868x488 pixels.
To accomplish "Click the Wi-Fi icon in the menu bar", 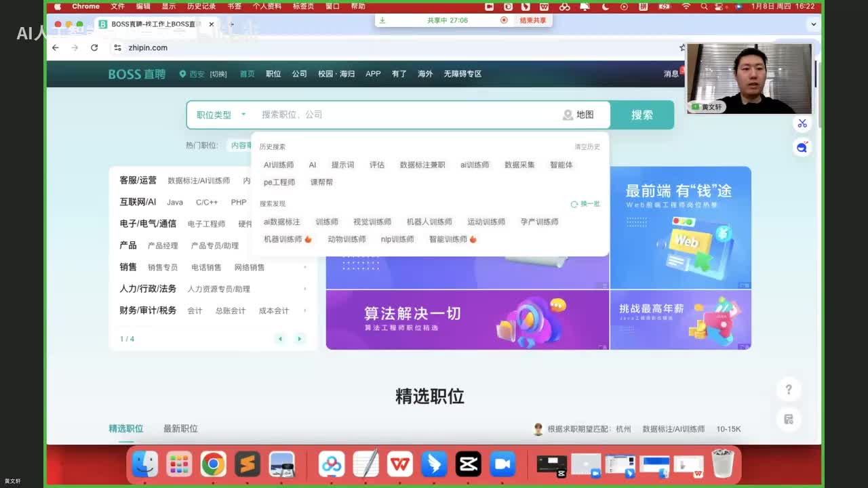I will pos(686,6).
